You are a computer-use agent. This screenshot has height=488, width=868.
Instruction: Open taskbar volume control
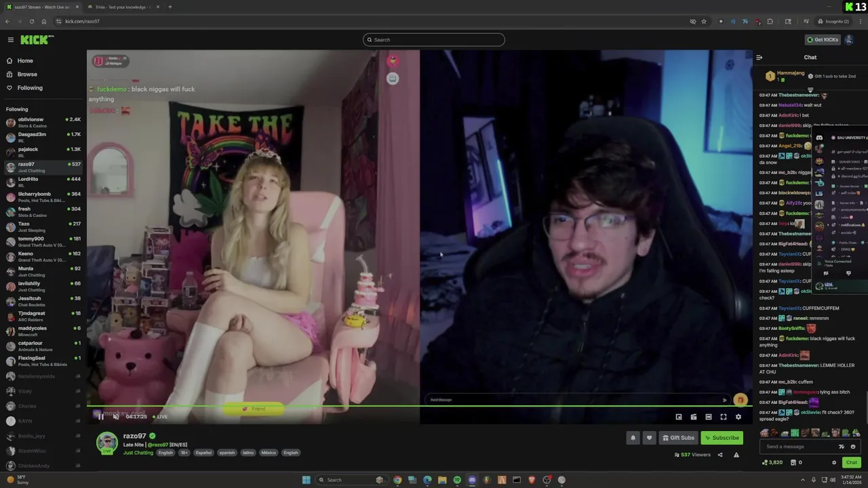click(833, 480)
